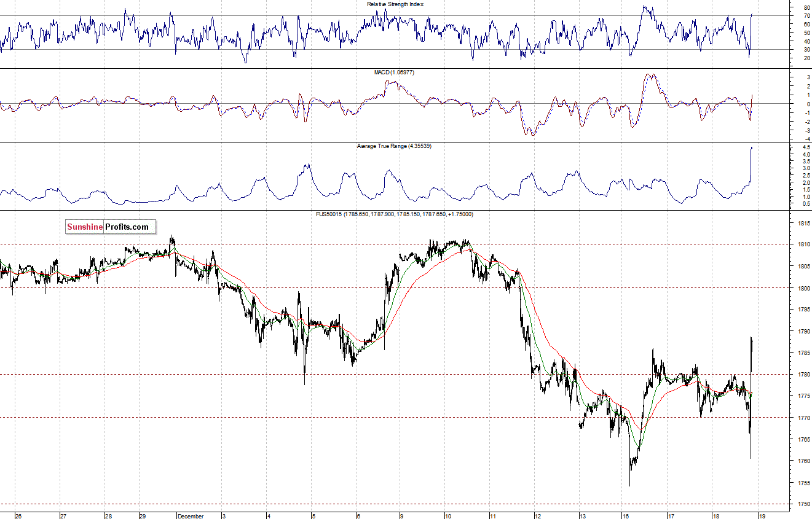Image resolution: width=812 pixels, height=519 pixels.
Task: Click the 6 date label on time axis
Action: point(358,516)
